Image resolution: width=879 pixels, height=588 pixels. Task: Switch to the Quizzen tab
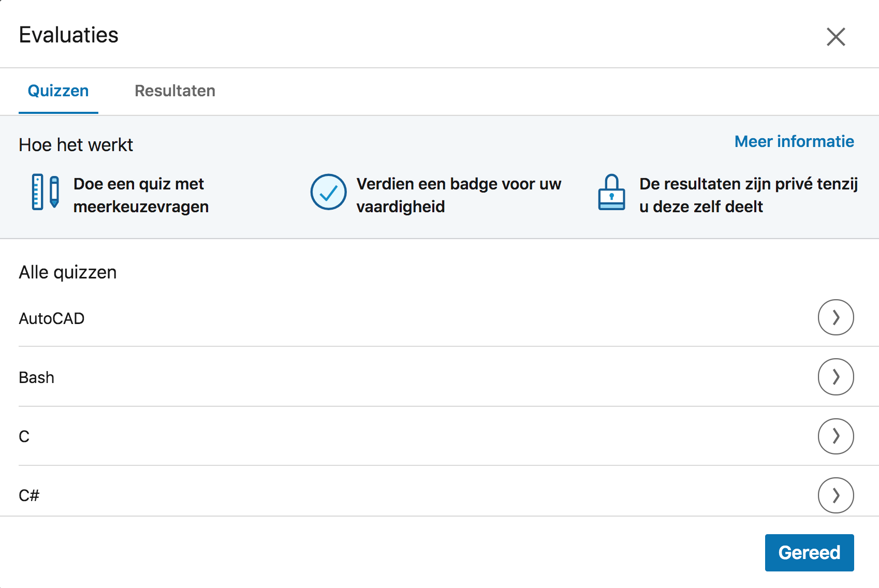(58, 91)
